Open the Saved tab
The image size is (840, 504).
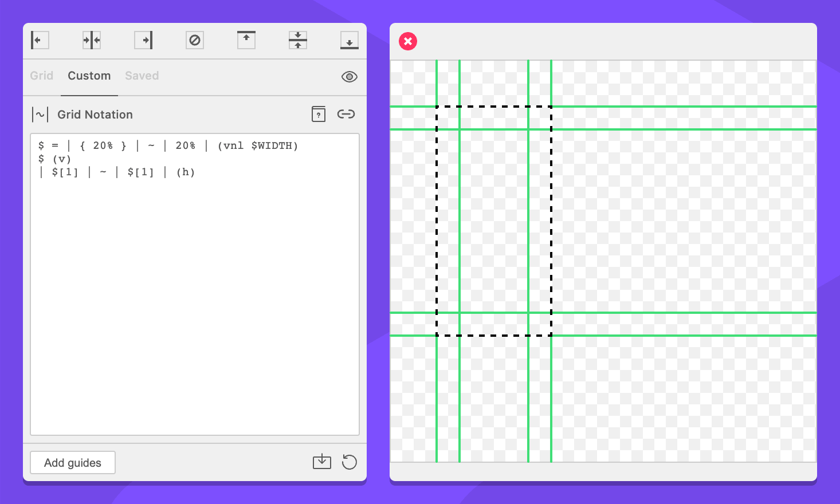coord(142,76)
